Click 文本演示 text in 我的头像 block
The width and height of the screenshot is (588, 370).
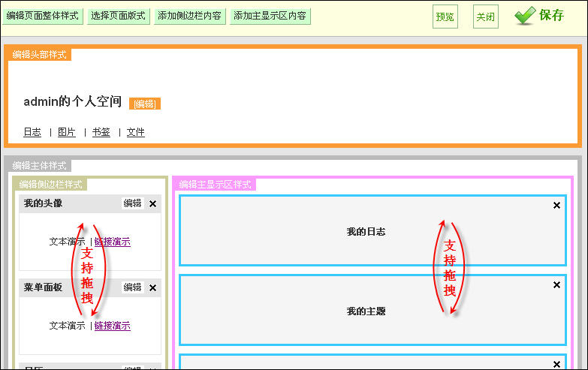tap(68, 242)
